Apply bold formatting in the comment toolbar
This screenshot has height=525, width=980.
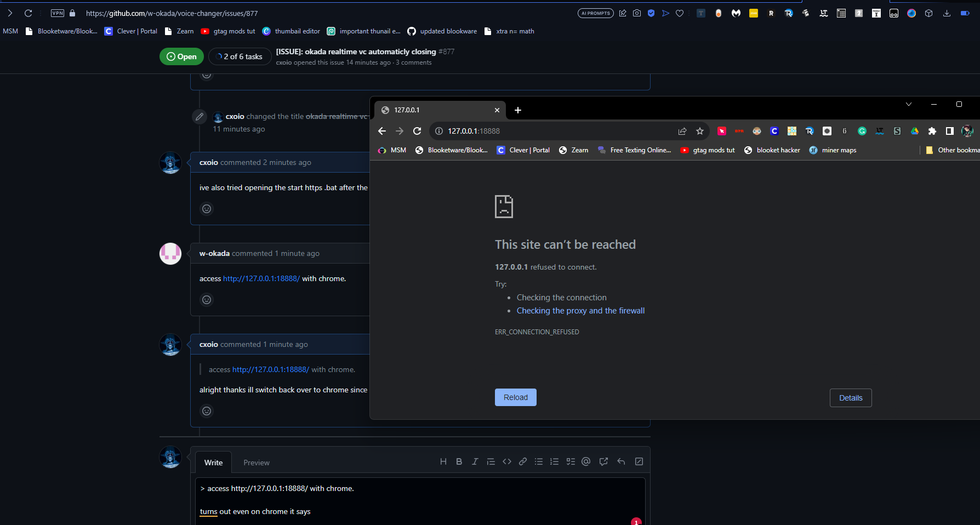tap(459, 461)
